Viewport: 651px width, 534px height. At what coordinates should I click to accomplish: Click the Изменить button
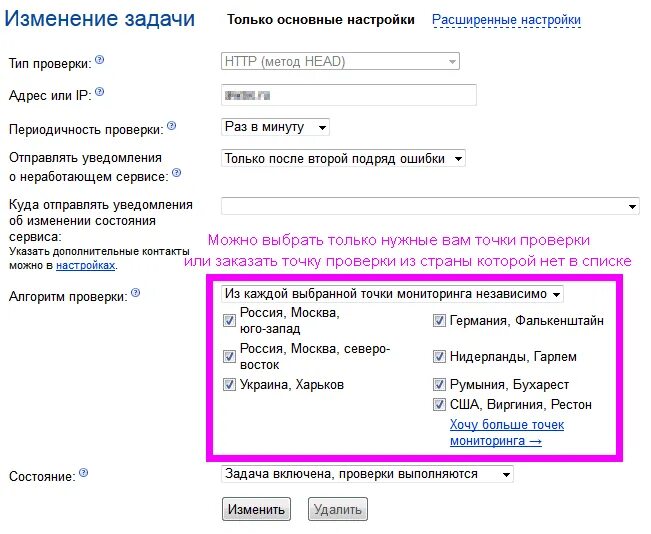click(x=256, y=509)
